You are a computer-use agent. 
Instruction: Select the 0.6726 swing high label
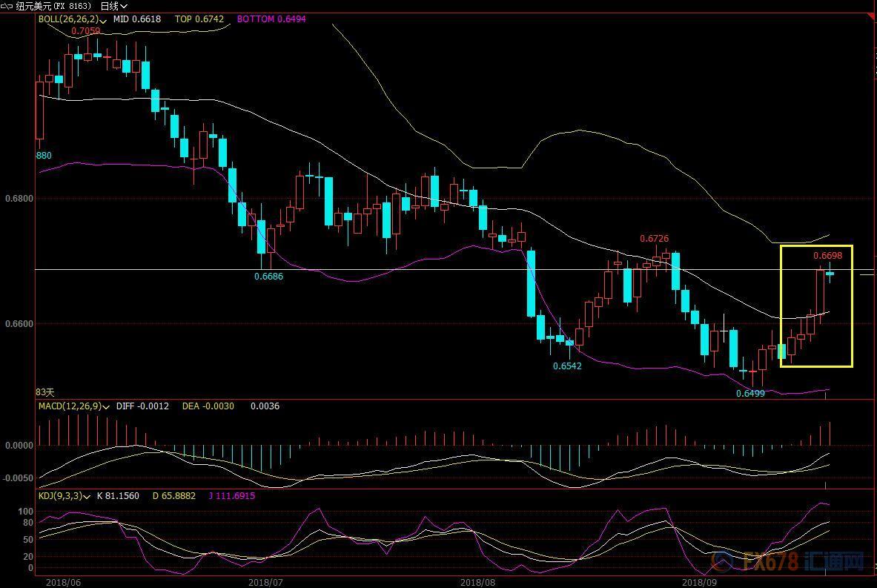654,239
